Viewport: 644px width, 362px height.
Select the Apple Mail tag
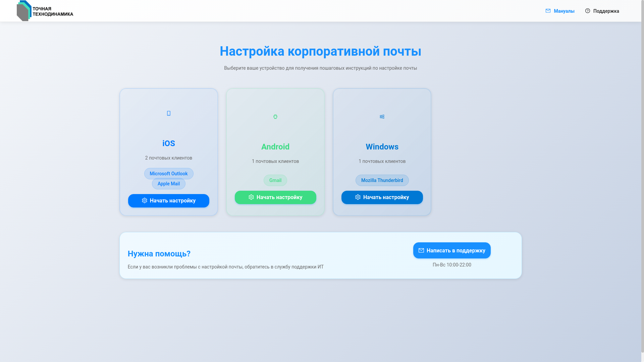tap(169, 184)
